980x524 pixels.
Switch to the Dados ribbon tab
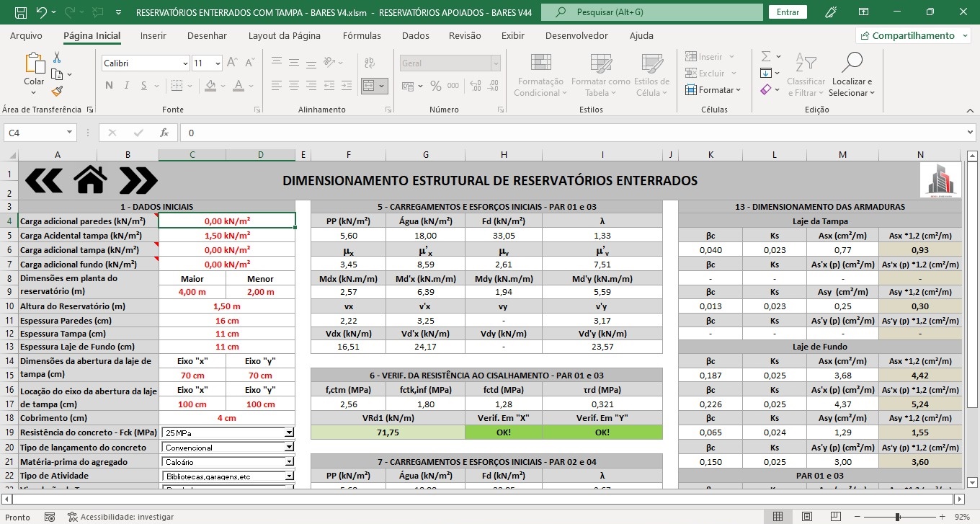(x=415, y=35)
